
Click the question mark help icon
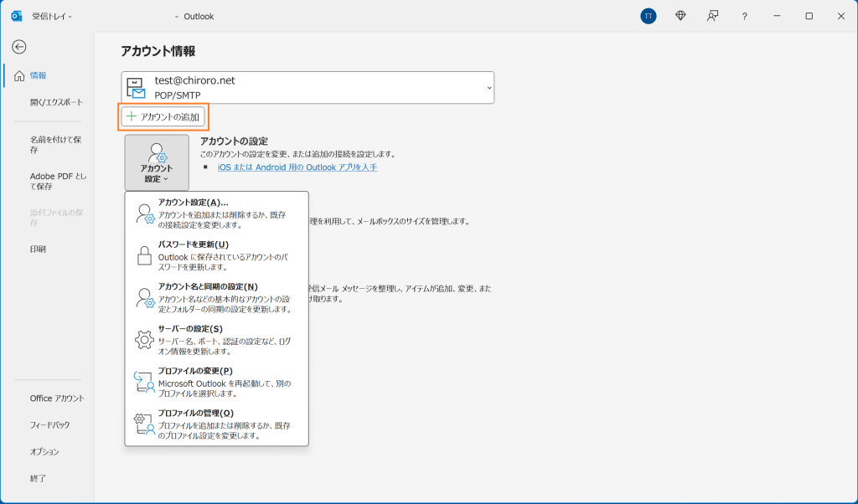pos(745,17)
